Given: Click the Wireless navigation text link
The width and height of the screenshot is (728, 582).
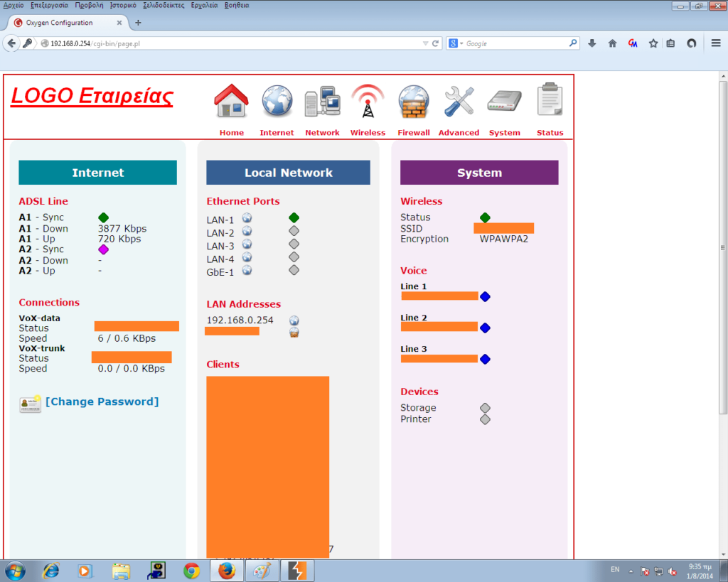Looking at the screenshot, I should coord(368,133).
